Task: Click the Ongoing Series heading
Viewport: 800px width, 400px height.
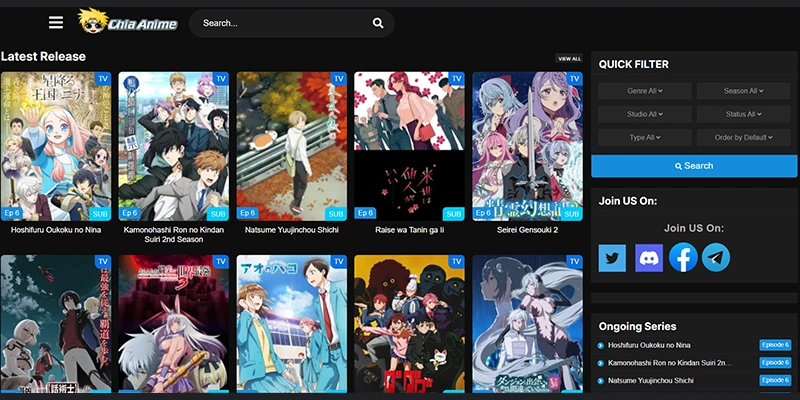Action: tap(637, 327)
